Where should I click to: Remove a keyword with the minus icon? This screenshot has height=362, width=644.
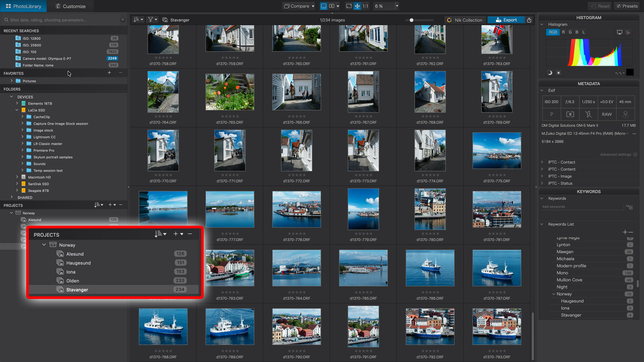pos(631,232)
